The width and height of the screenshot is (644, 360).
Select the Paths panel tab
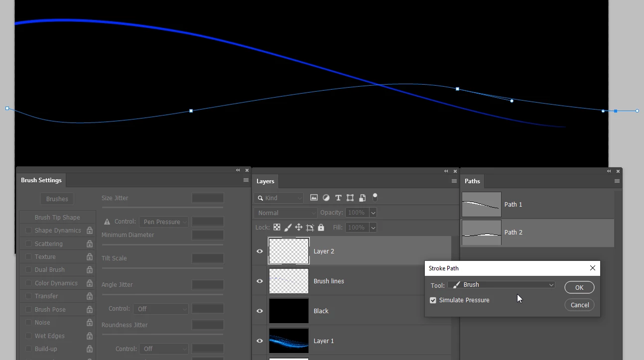[472, 181]
